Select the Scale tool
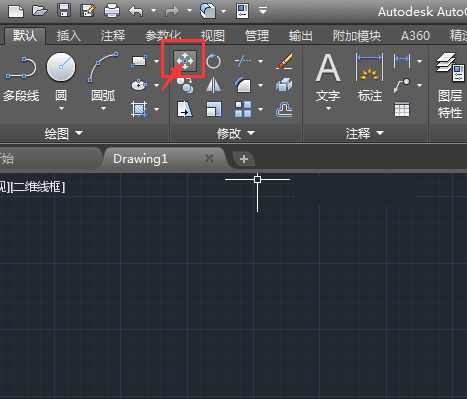The image size is (467, 399). [x=213, y=109]
